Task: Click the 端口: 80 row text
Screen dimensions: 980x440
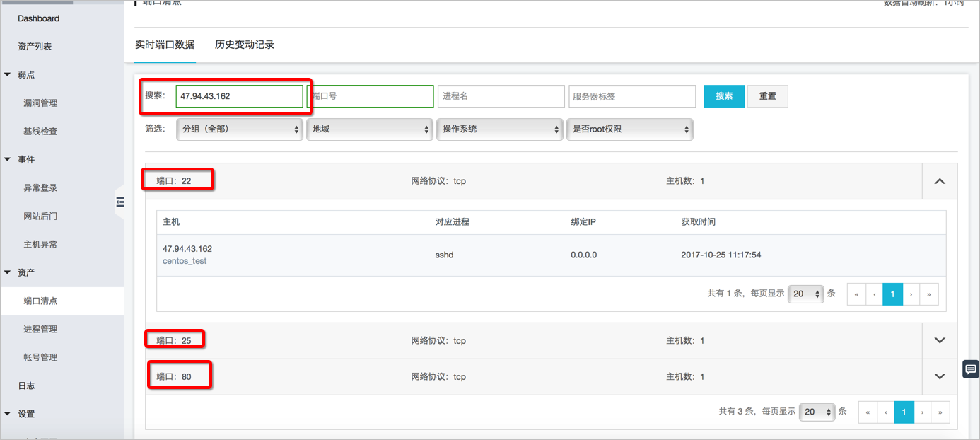Action: 174,376
